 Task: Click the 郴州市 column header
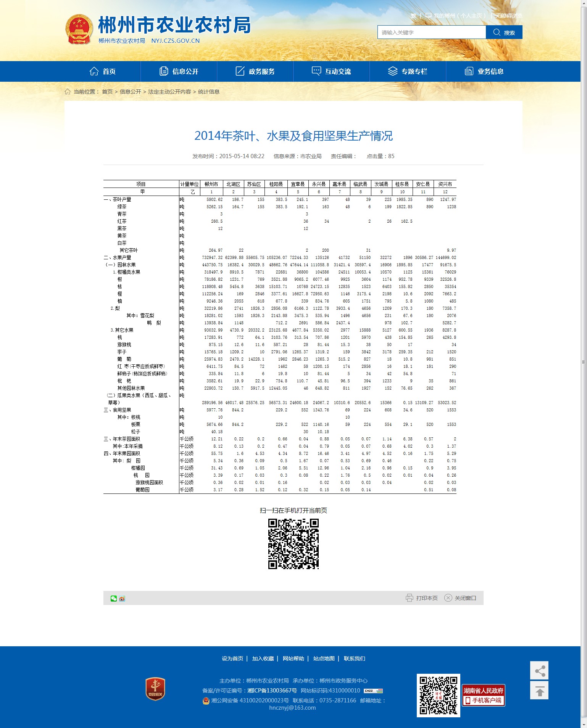point(211,184)
